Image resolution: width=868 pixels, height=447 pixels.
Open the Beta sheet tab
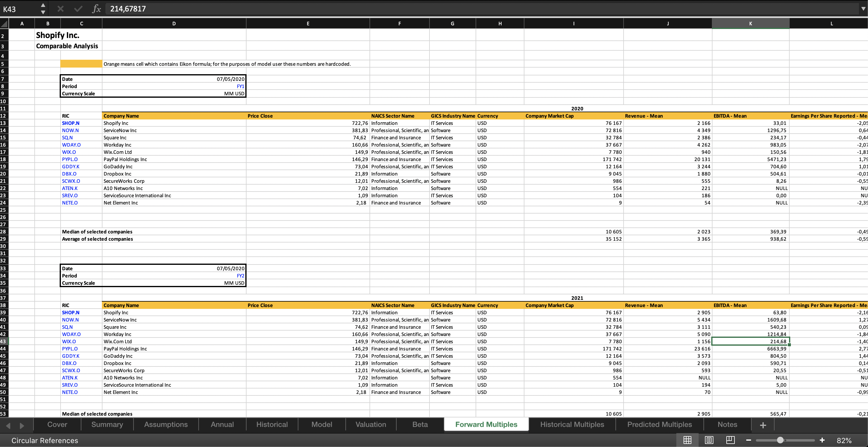point(420,424)
